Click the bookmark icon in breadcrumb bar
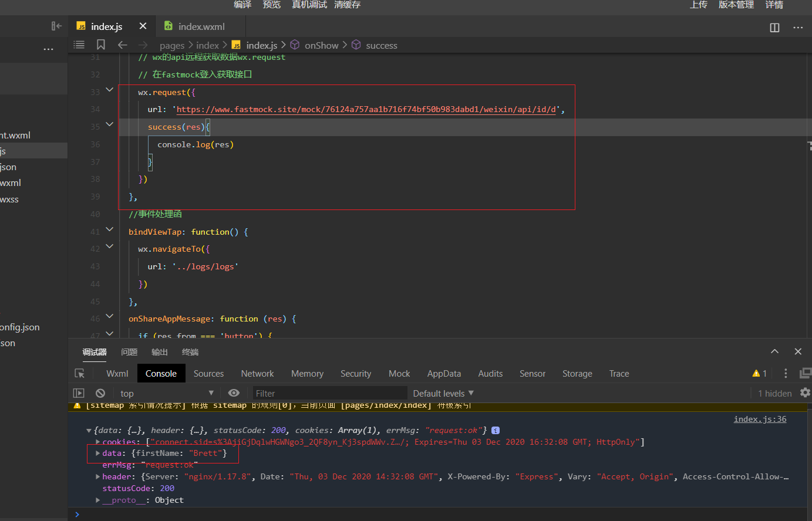Image resolution: width=812 pixels, height=521 pixels. pyautogui.click(x=101, y=45)
